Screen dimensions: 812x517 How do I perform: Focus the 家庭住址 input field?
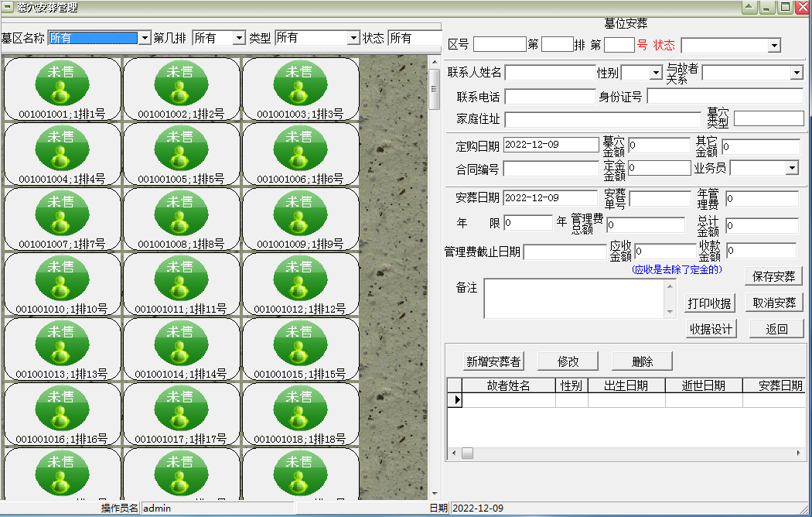(x=602, y=120)
